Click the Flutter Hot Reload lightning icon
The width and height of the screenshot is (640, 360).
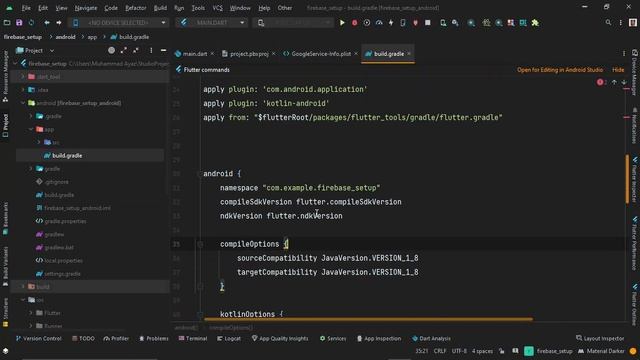[391, 23]
